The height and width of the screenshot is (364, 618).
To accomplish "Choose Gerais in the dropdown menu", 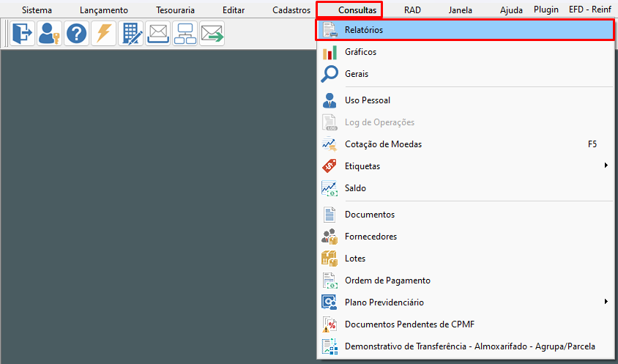I will (x=357, y=74).
